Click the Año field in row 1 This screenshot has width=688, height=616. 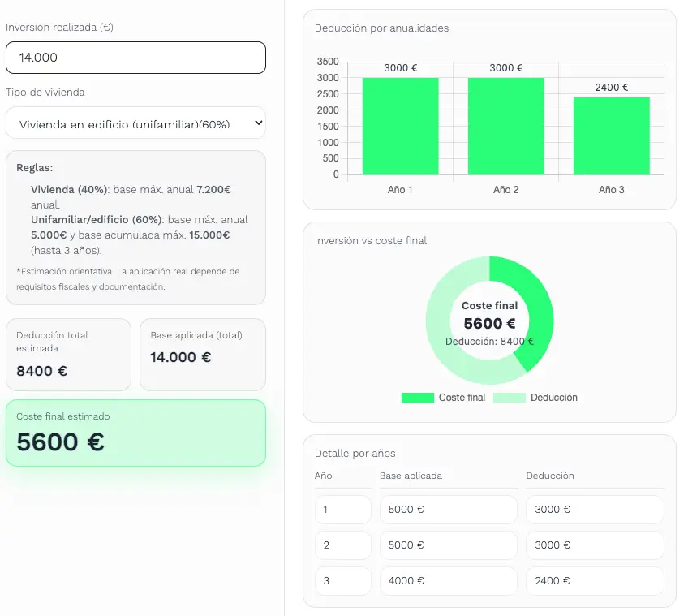pos(342,510)
